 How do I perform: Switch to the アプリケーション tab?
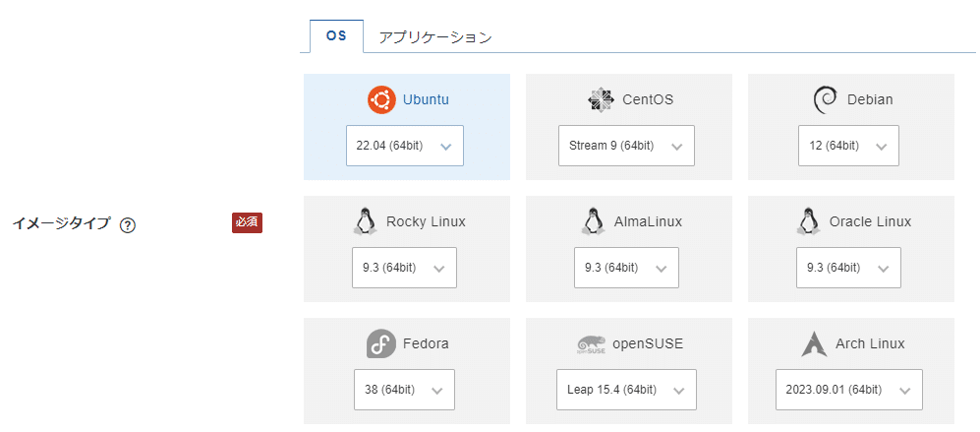(x=435, y=37)
